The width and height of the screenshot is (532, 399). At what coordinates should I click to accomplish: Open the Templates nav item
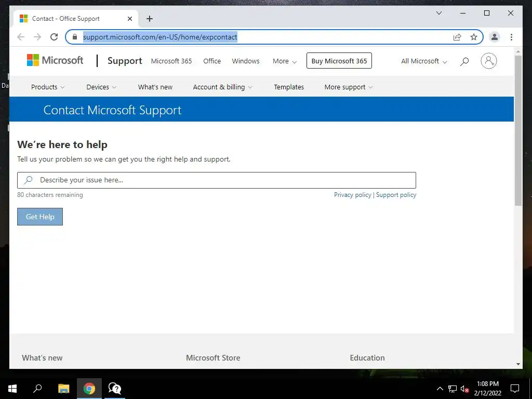click(x=289, y=87)
